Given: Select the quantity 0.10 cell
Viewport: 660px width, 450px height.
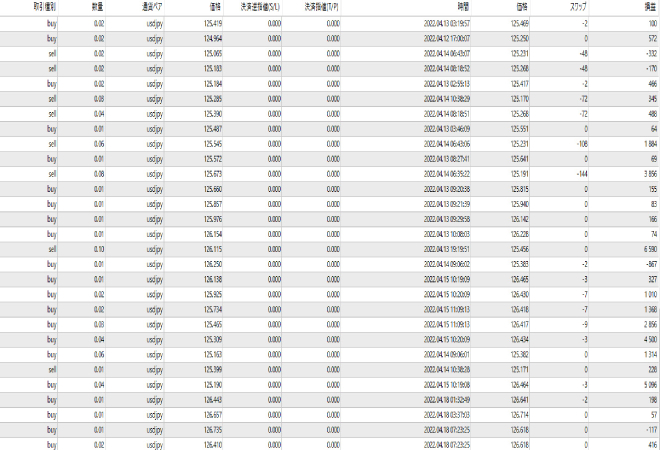Looking at the screenshot, I should 99,250.
